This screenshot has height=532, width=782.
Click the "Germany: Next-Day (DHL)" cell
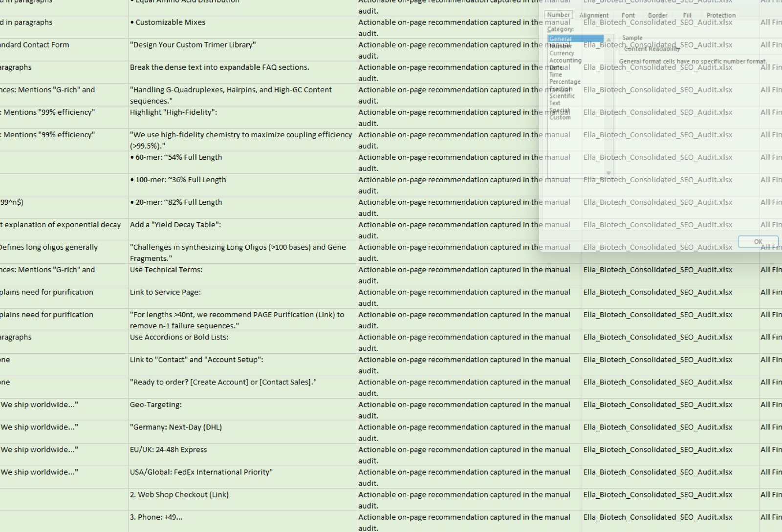pos(242,432)
